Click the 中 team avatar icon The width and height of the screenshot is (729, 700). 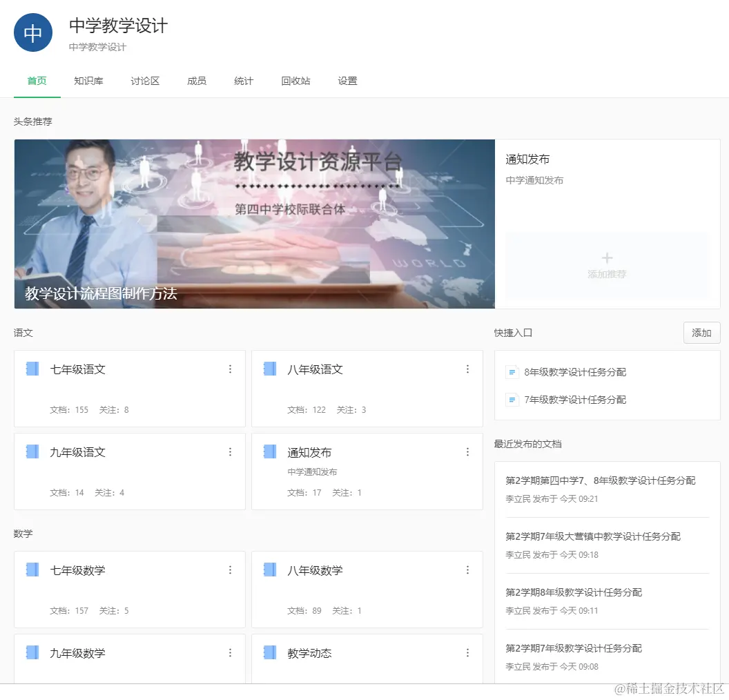[32, 32]
